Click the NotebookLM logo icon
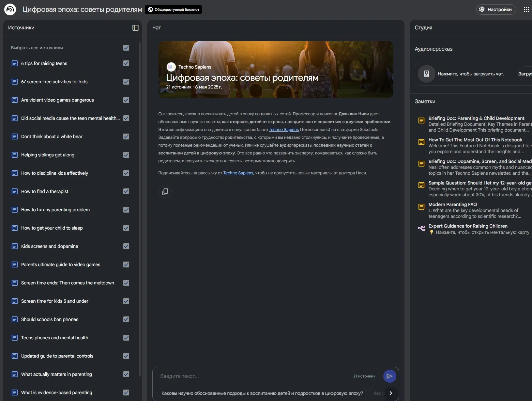532x401 pixels. click(x=10, y=9)
